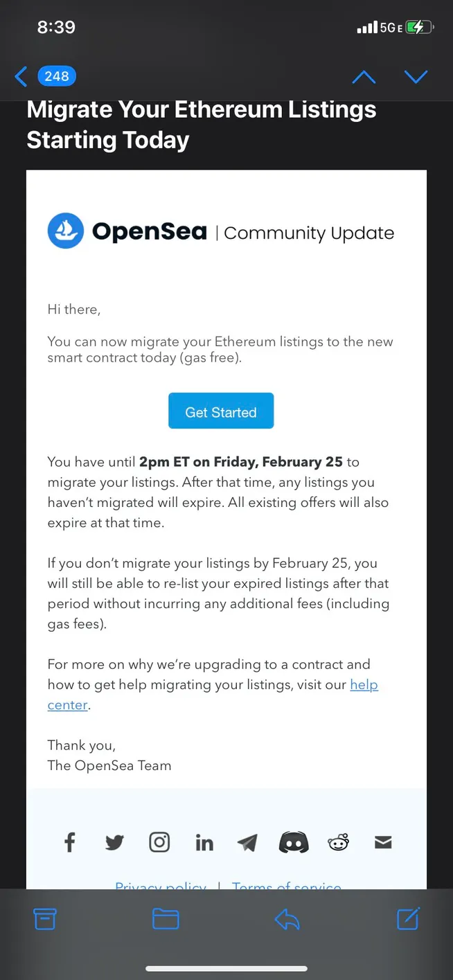Move message with the folder icon
Viewport: 453px width, 980px height.
(x=166, y=919)
